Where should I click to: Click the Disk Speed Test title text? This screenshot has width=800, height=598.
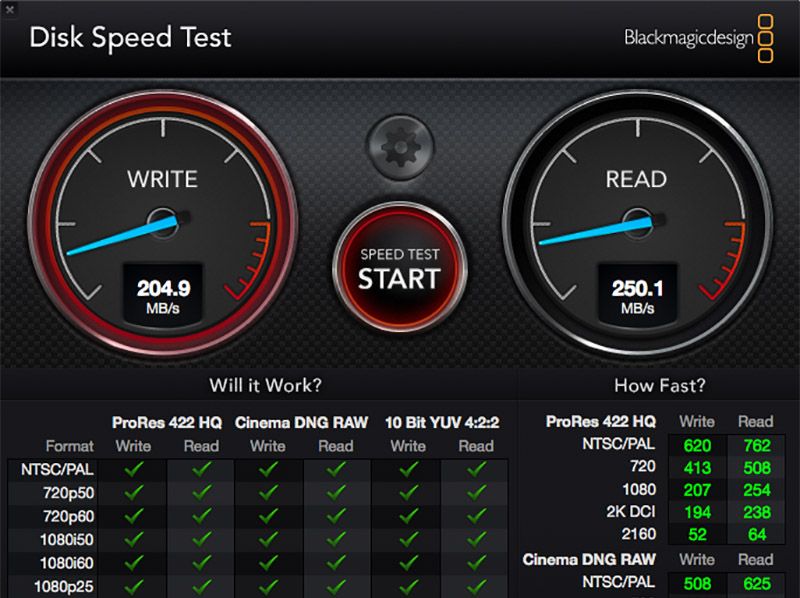coord(130,38)
